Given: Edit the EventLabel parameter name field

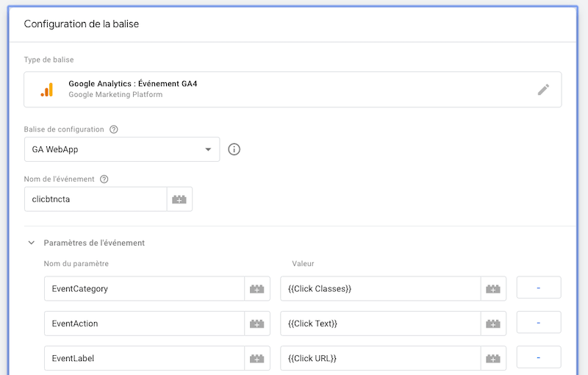Looking at the screenshot, I should pos(144,358).
